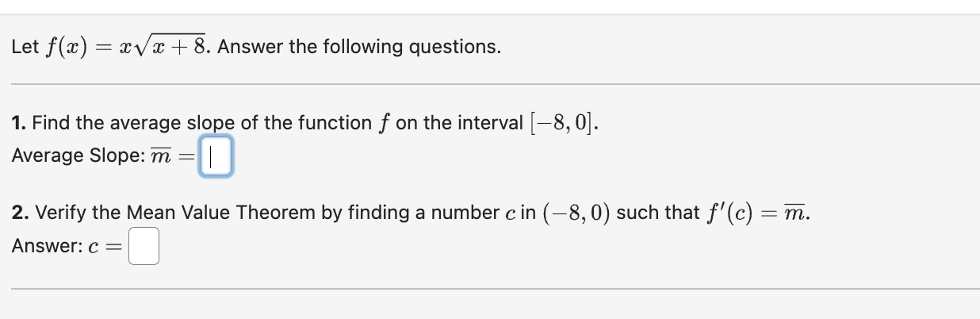
Task: Click the horizontal divider below the c answer
Action: point(490,289)
